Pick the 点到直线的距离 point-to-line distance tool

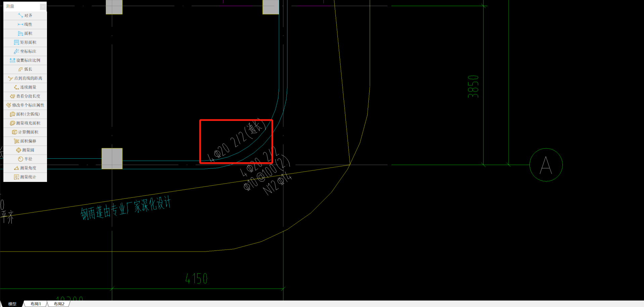pyautogui.click(x=25, y=78)
